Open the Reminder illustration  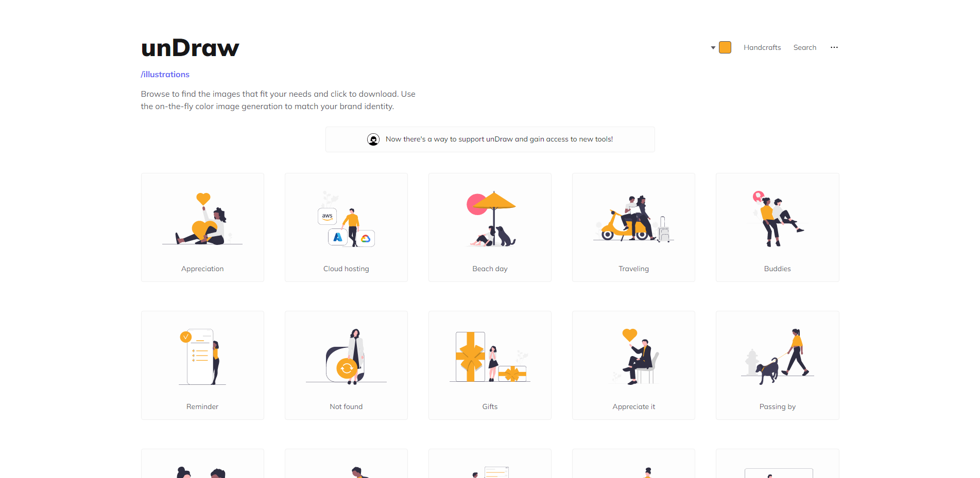[x=202, y=365]
